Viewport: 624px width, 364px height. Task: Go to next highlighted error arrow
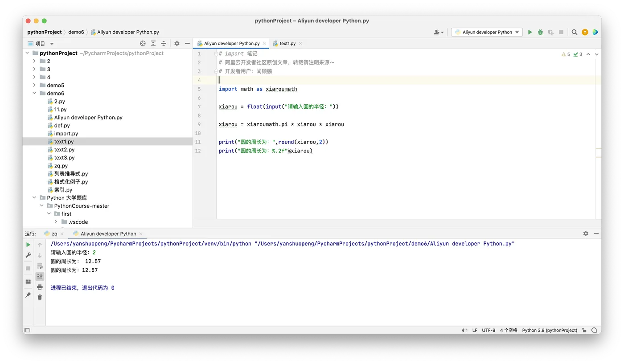(596, 54)
